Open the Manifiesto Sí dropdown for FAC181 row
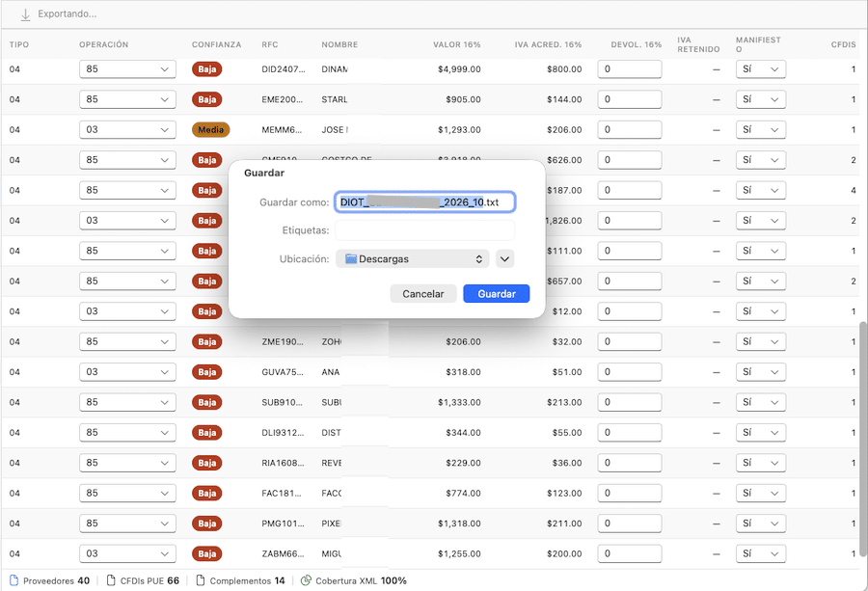Viewport: 868px width, 591px height. [761, 493]
